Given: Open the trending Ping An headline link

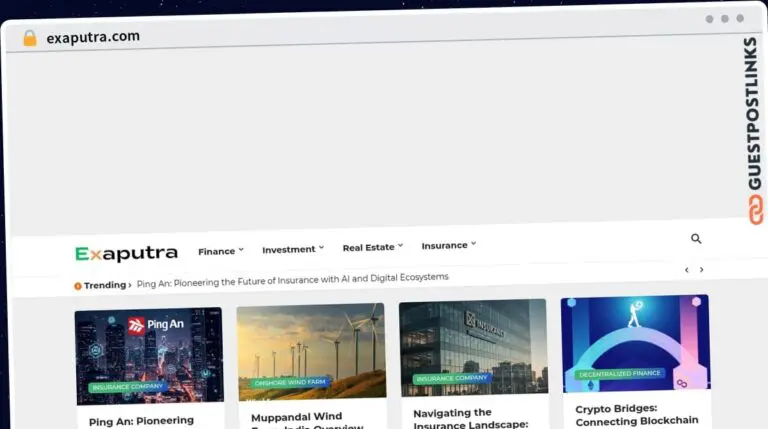Looking at the screenshot, I should pyautogui.click(x=292, y=279).
